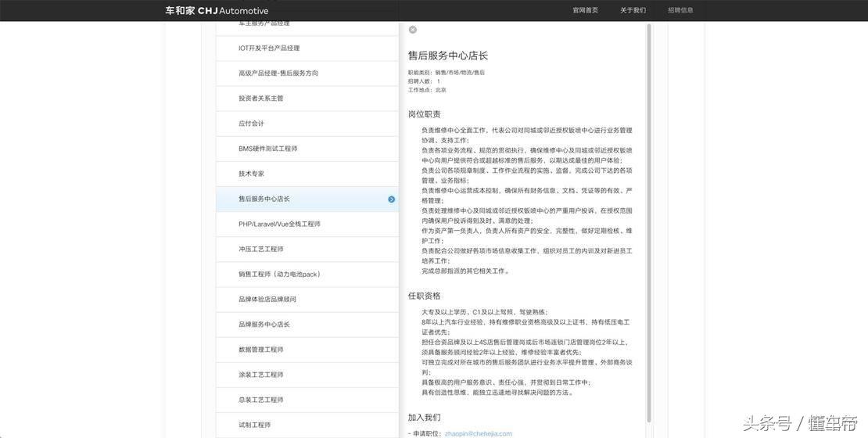This screenshot has width=868, height=438.
Task: Select IOT开发平台产品经理 job
Action: (x=307, y=48)
